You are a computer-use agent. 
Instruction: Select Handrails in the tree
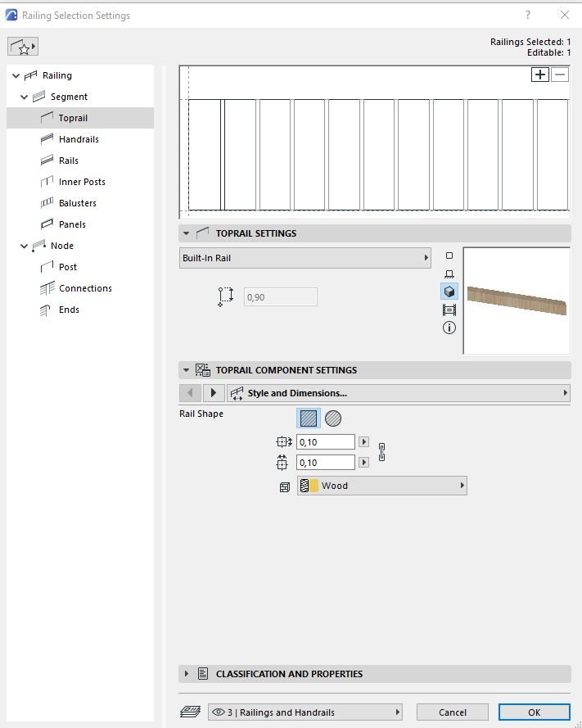[79, 139]
